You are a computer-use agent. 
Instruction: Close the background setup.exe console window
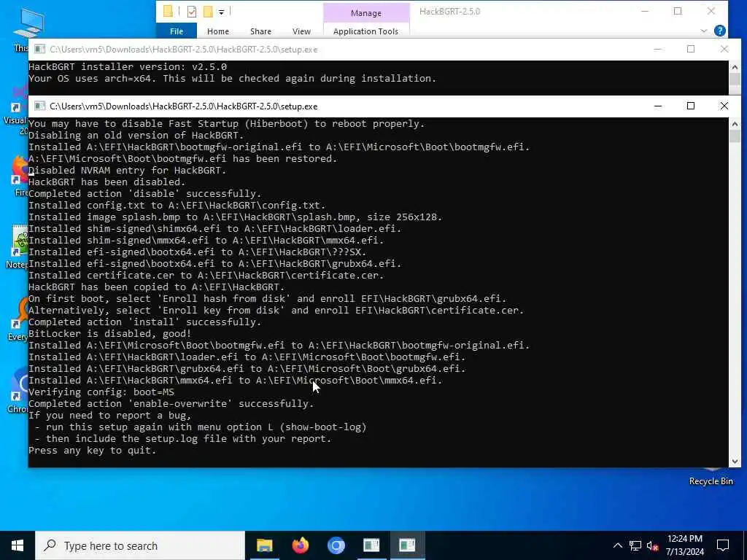point(724,49)
